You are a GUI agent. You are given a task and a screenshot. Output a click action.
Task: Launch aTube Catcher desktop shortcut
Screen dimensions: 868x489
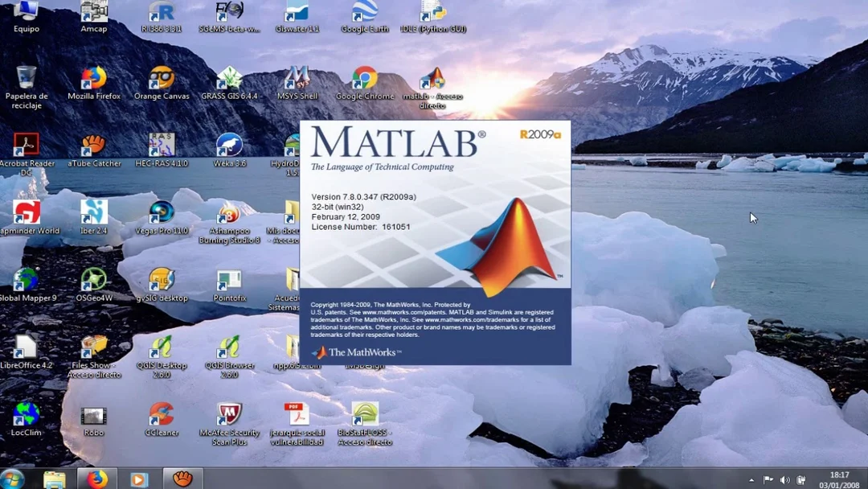coord(93,150)
